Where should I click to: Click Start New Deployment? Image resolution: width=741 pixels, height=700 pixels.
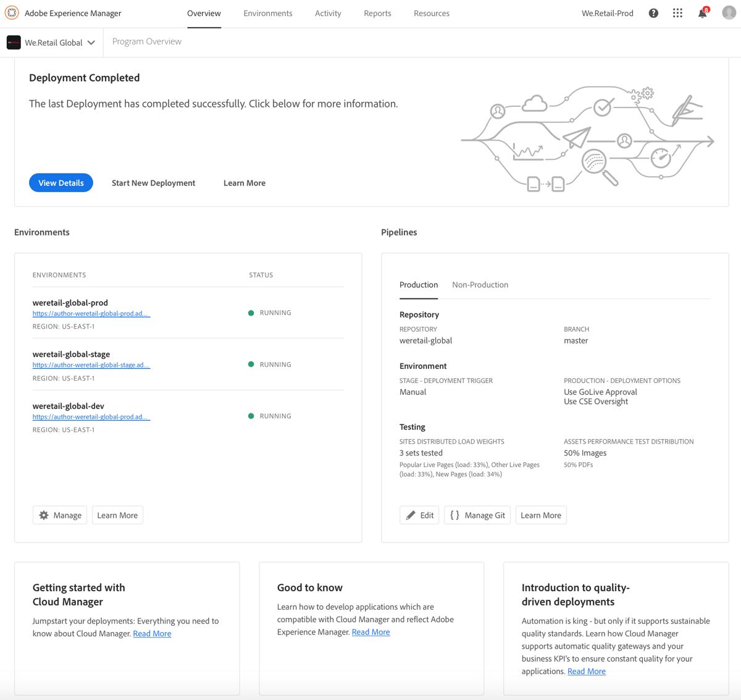(x=153, y=183)
